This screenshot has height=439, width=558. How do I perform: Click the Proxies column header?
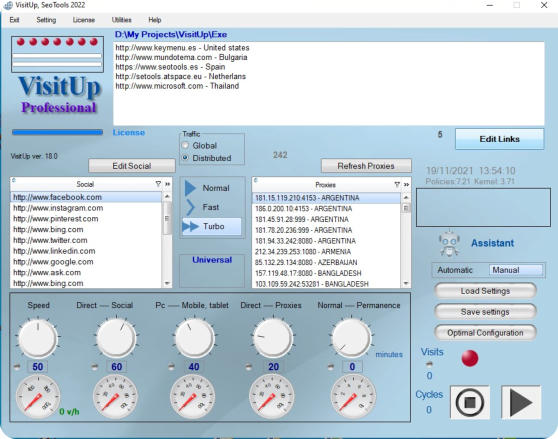coord(325,185)
